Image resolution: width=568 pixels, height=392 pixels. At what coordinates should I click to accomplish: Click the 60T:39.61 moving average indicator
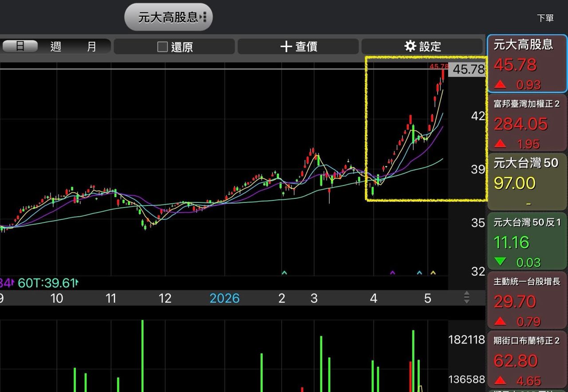click(48, 283)
